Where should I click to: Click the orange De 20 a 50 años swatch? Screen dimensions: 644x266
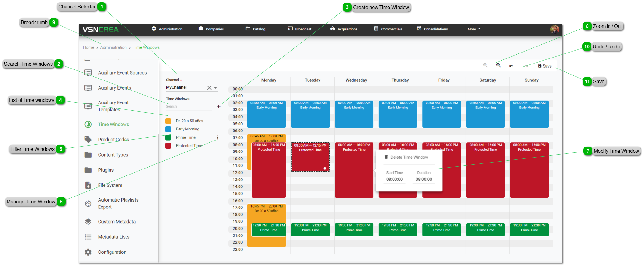168,121
